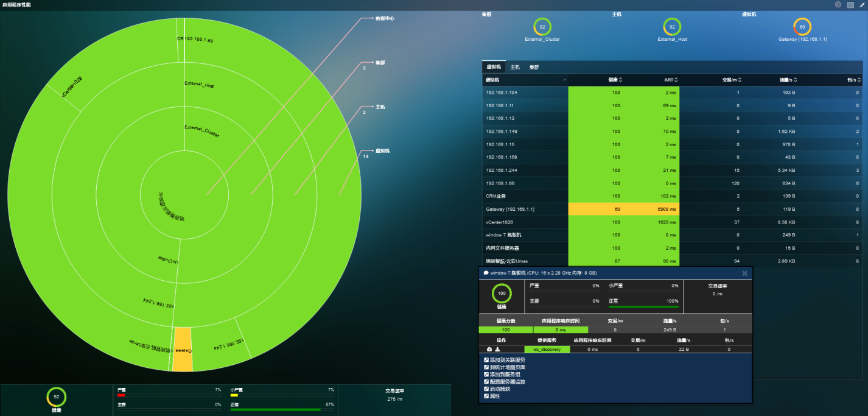
Task: Click the target circle icon in the title bar
Action: (838, 4)
